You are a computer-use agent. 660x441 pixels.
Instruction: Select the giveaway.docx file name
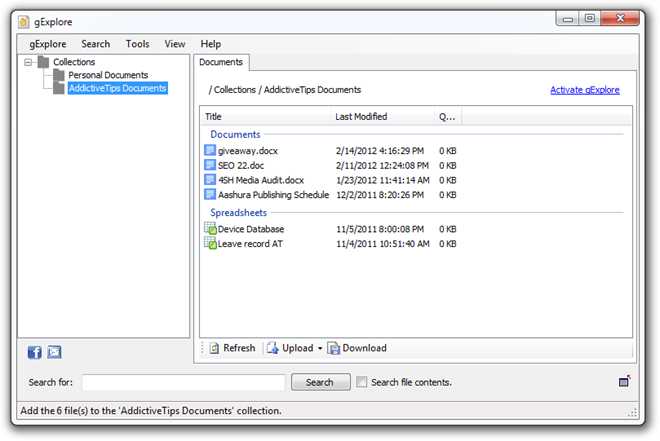pos(248,151)
